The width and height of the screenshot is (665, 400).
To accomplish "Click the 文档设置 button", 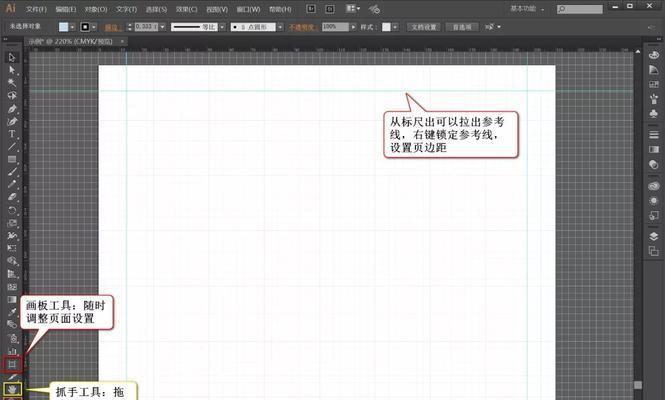I will tap(424, 27).
